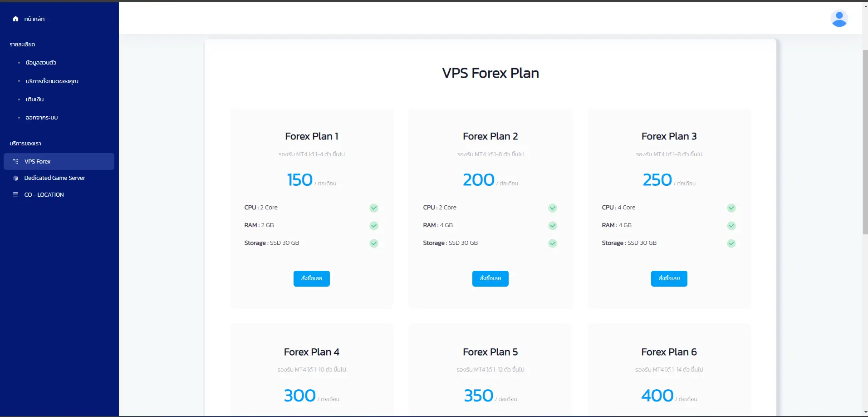Click Forex Plan 2 RAM checkmark icon
The width and height of the screenshot is (868, 417).
pos(553,226)
